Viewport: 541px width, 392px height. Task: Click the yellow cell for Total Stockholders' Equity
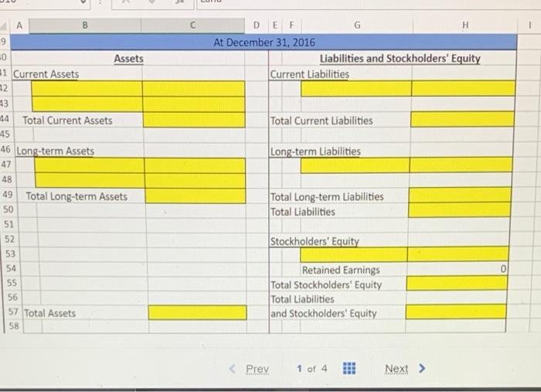click(457, 283)
